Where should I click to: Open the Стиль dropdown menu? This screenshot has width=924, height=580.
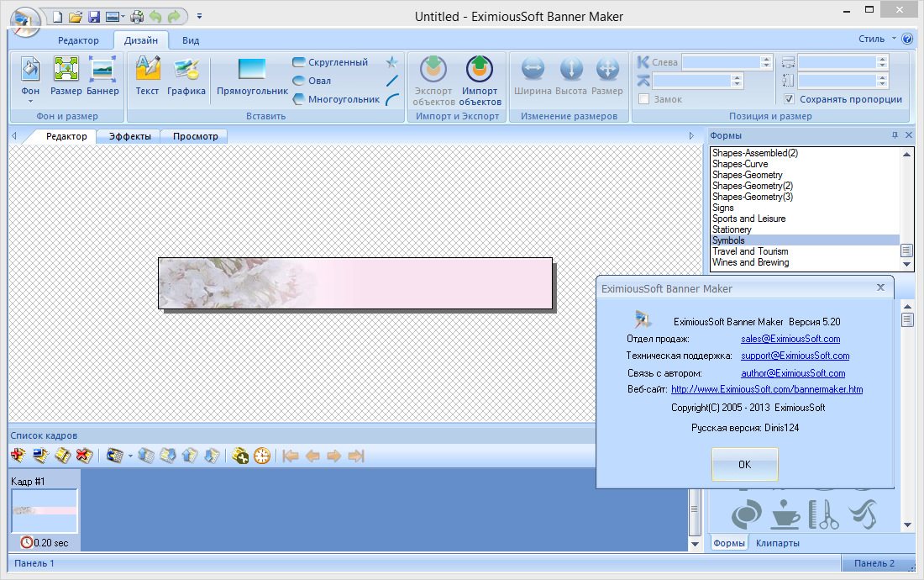[878, 39]
